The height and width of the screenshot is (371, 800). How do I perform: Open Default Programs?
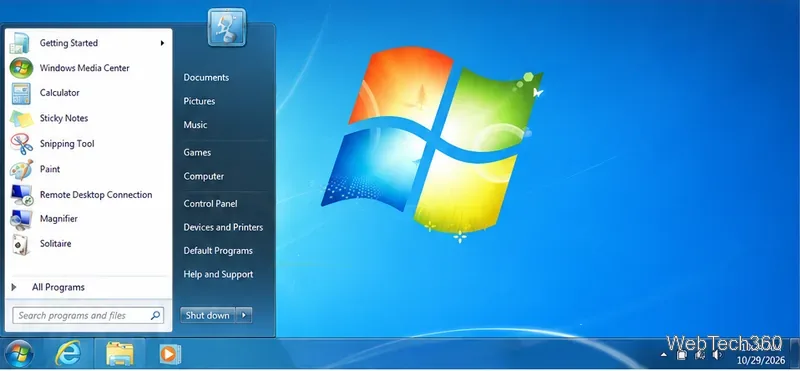click(218, 251)
